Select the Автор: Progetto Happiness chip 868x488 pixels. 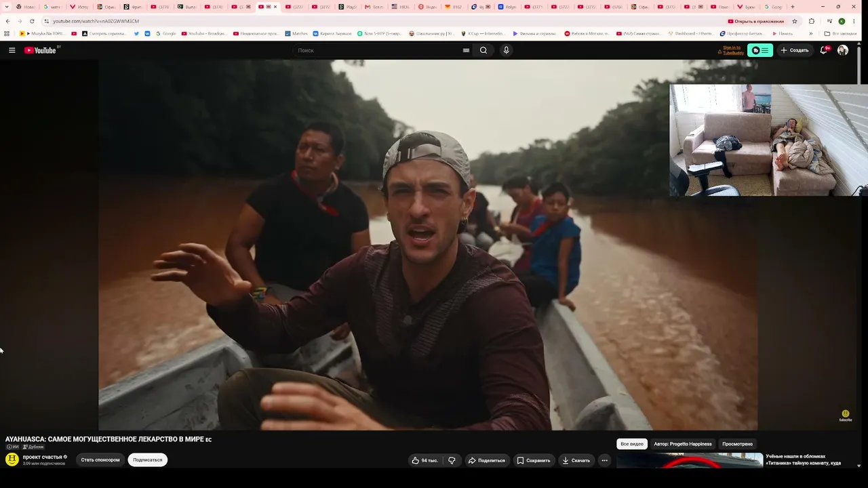pos(683,444)
